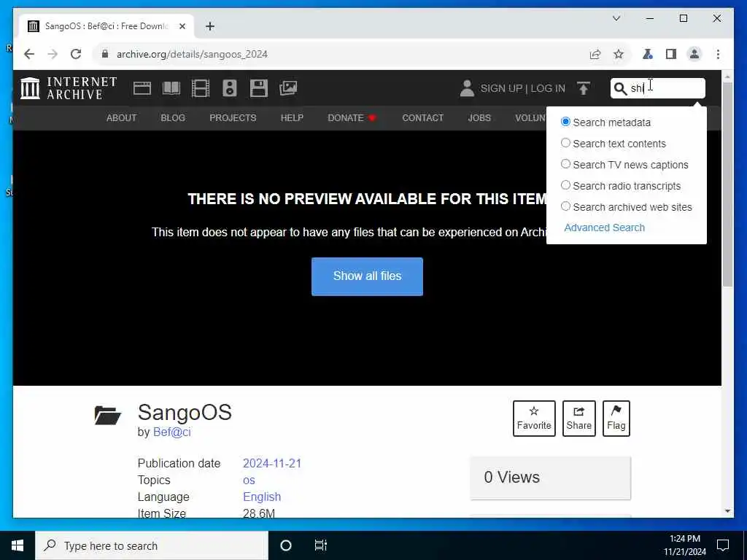Image resolution: width=747 pixels, height=560 pixels.
Task: Select Search radio transcripts option
Action: (565, 185)
